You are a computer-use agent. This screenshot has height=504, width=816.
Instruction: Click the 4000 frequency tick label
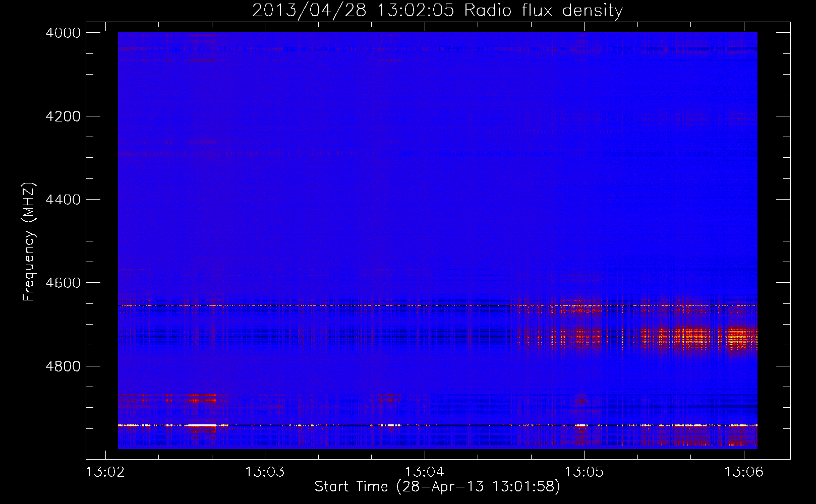(63, 33)
